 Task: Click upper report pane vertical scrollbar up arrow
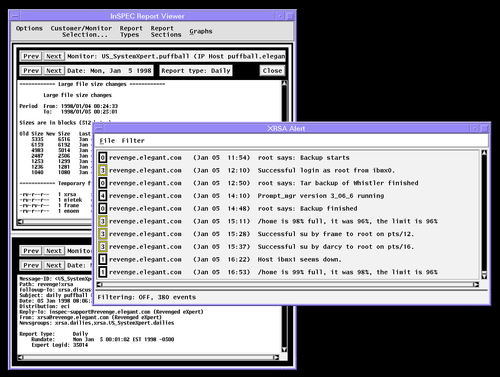pos(284,83)
